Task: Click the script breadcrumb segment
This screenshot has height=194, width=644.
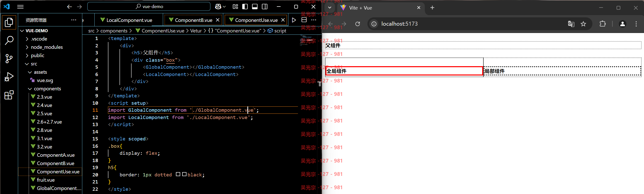Action: (x=277, y=31)
